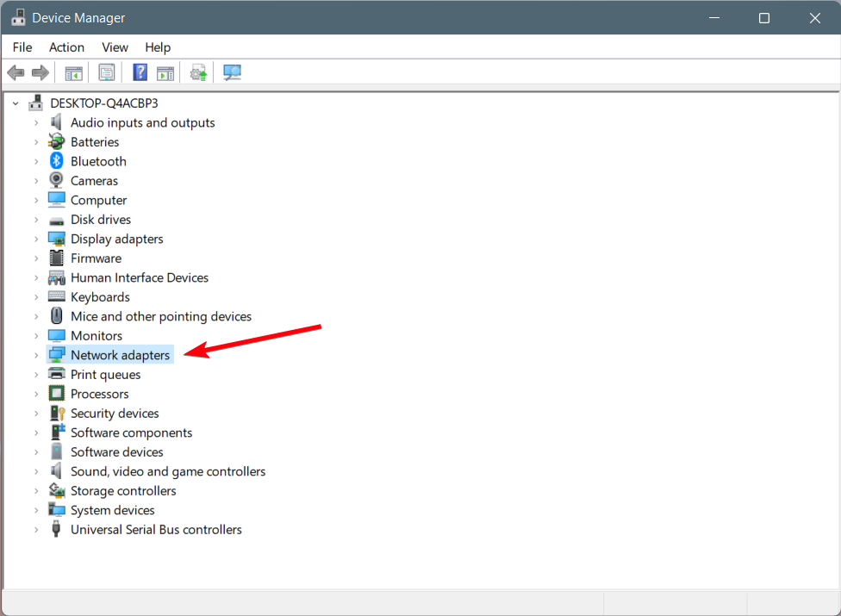
Task: Select the Monitors label
Action: 97,336
